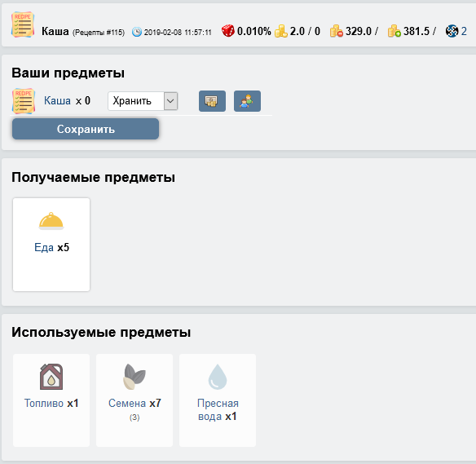Image resolution: width=476 pixels, height=464 pixels.
Task: Open the Хранить dropdown
Action: point(143,101)
